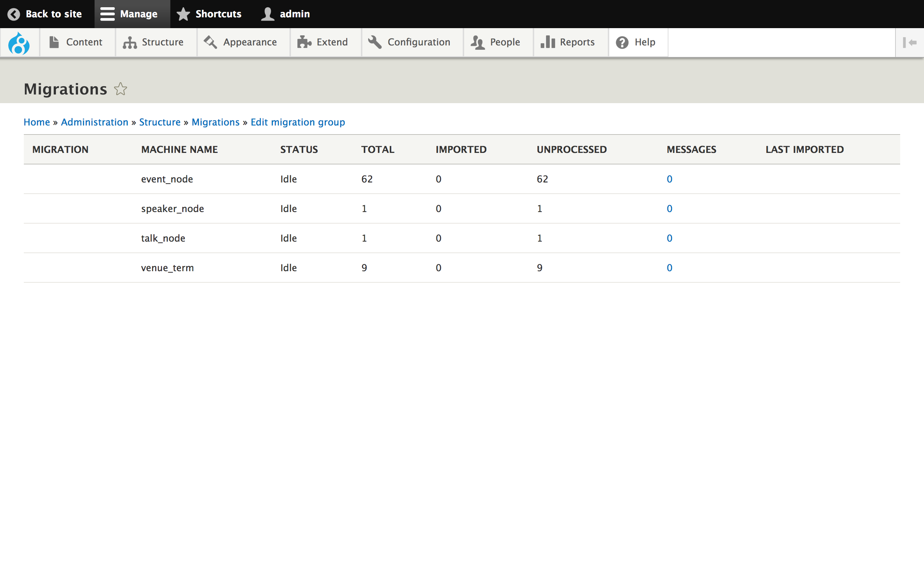Click the Back to site arrow icon
The height and width of the screenshot is (577, 924).
tap(14, 14)
